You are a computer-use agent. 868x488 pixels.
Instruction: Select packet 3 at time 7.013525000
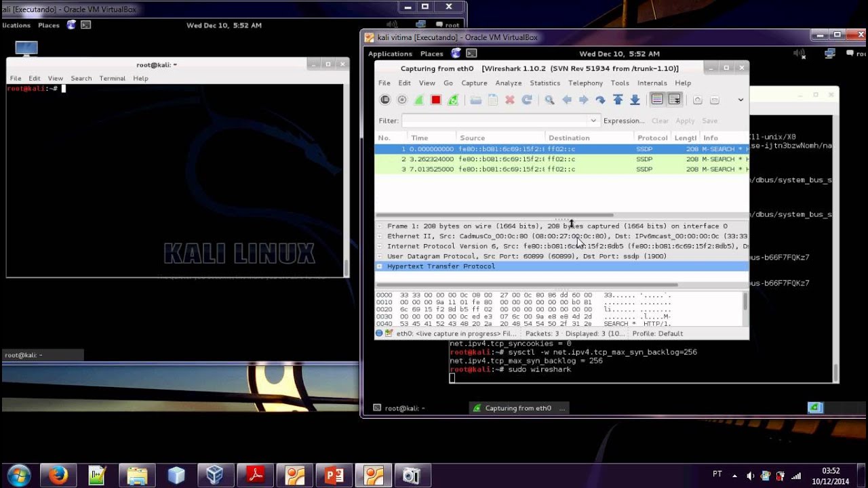tap(562, 169)
